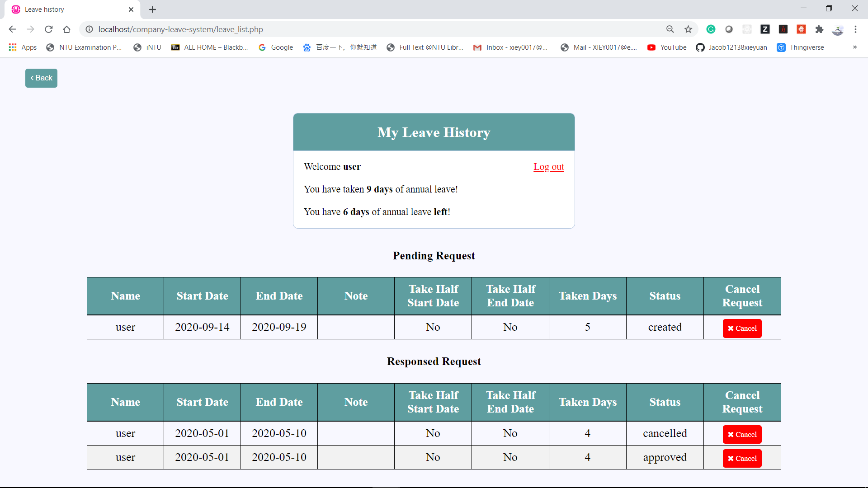Open the Apps bookmarks shortcut

click(x=23, y=47)
